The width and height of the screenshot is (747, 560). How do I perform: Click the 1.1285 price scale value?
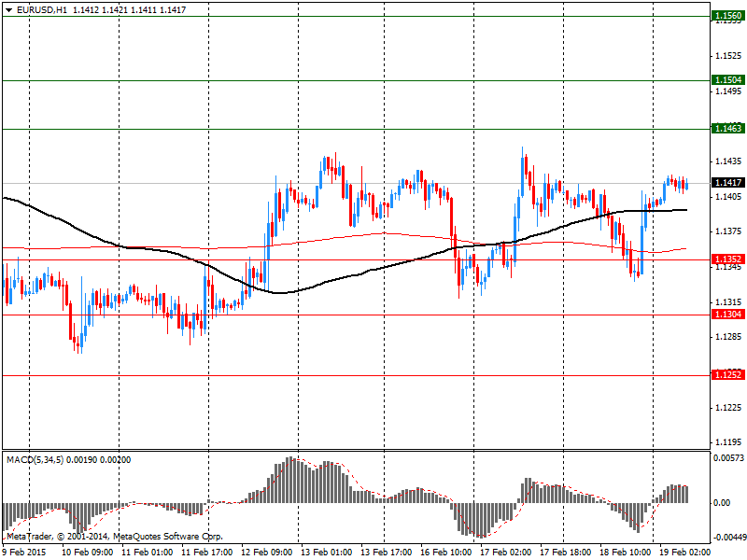point(729,338)
